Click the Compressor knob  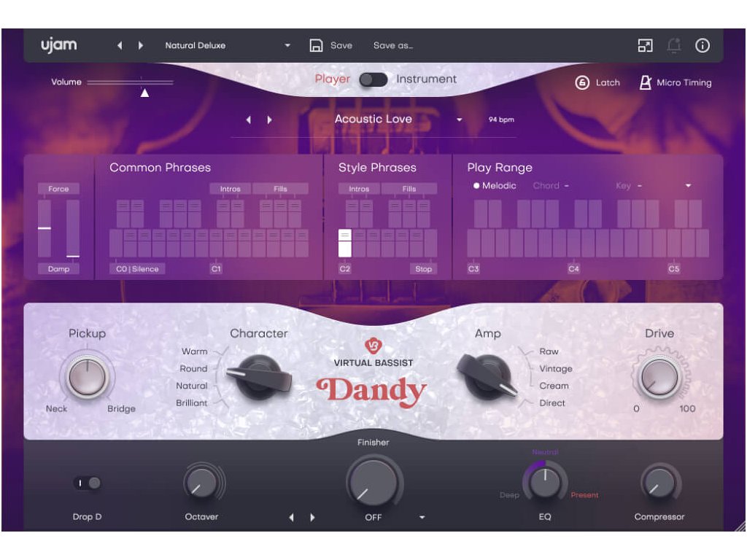[x=659, y=483]
